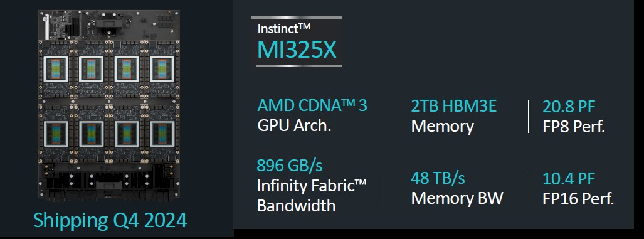The height and width of the screenshot is (239, 644).
Task: Click the top-right GPU chip on the board
Action: point(162,68)
